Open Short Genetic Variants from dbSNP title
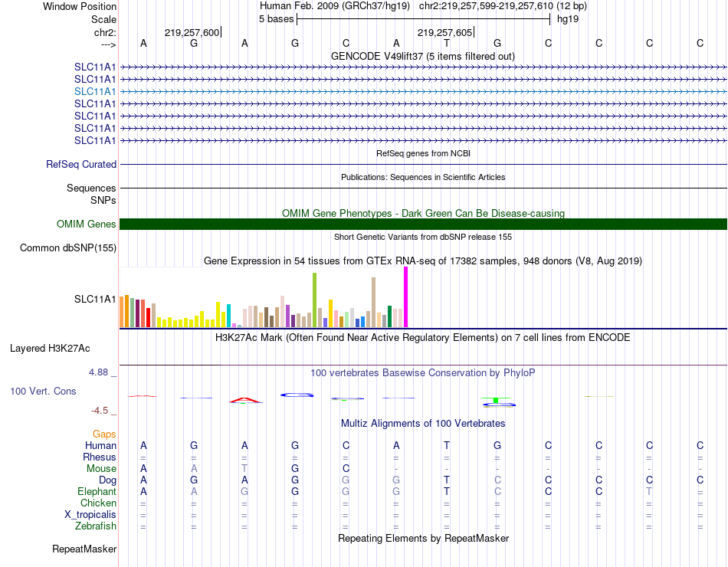728x567 pixels. 423,237
